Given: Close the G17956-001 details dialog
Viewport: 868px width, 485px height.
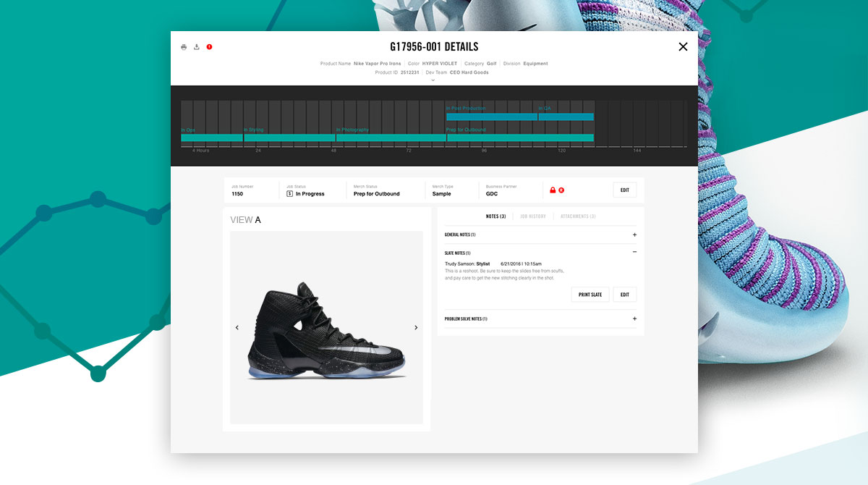Looking at the screenshot, I should (x=683, y=47).
